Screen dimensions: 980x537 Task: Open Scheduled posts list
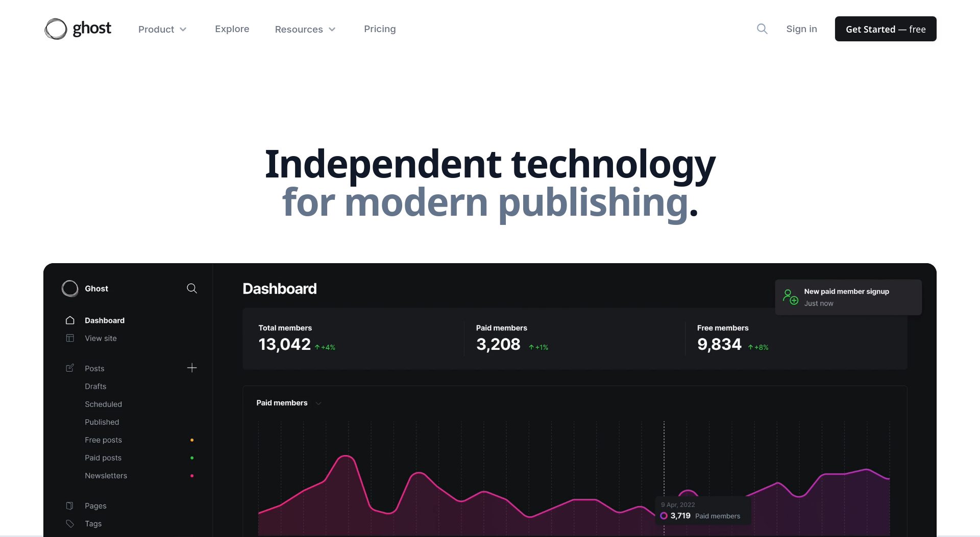click(103, 404)
